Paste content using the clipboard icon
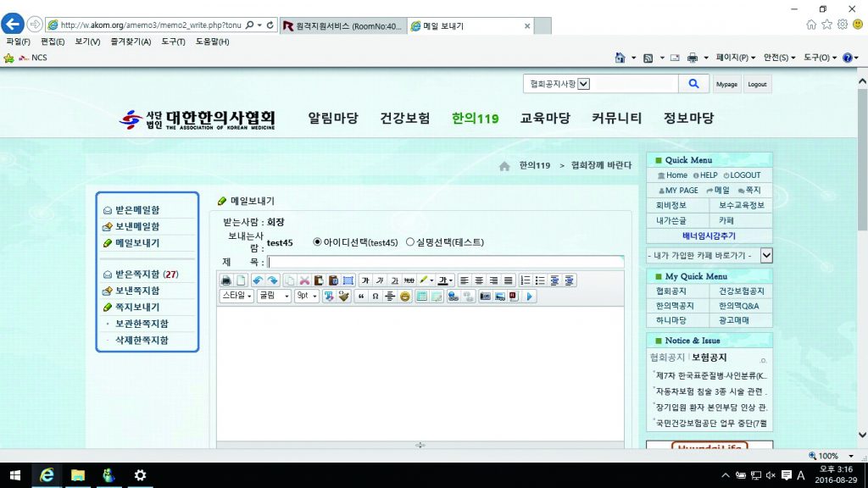 tap(319, 280)
